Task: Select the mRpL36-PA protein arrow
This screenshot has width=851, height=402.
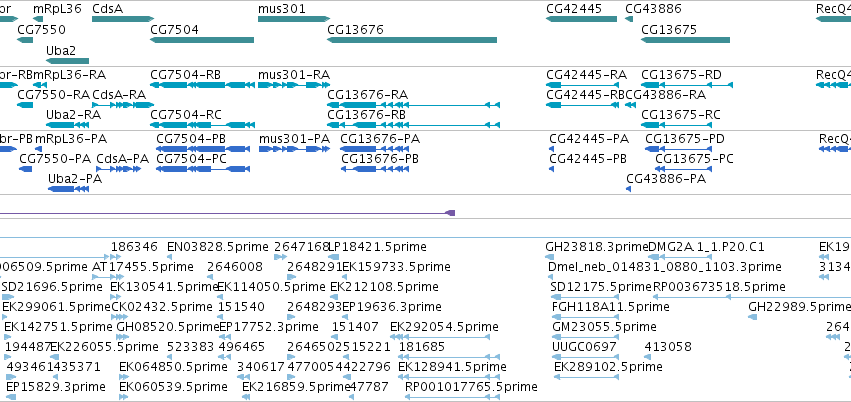Action: pyautogui.click(x=38, y=149)
